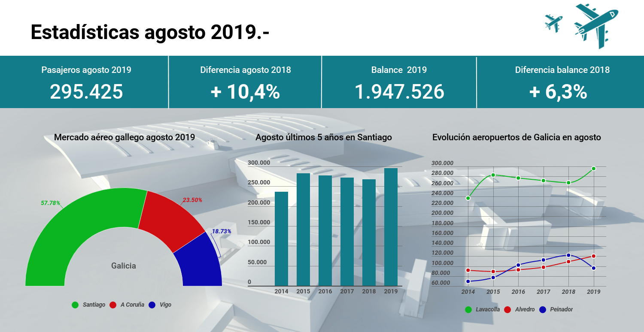Select the green Santiago legend dot
The image size is (644, 332).
click(x=75, y=305)
